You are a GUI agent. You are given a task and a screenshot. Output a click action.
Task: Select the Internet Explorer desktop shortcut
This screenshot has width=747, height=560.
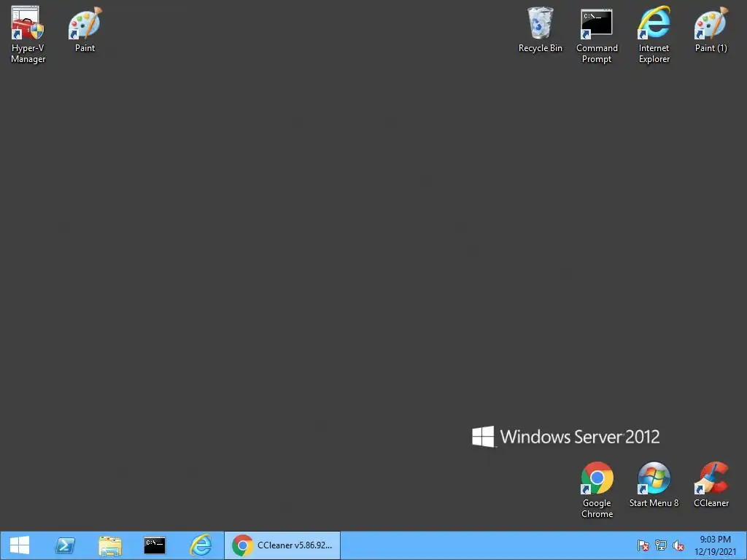pos(654,34)
